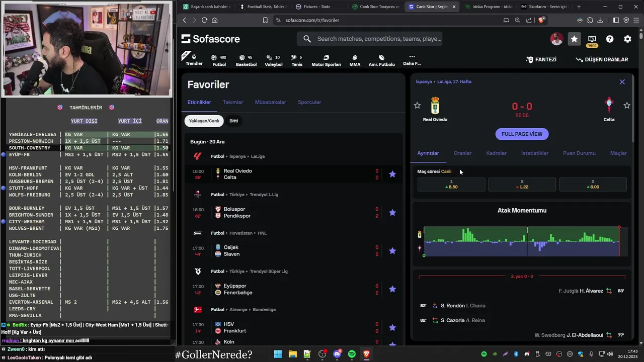Go to Sofascore home via logo
Screen dimensions: 644x362
(x=210, y=39)
